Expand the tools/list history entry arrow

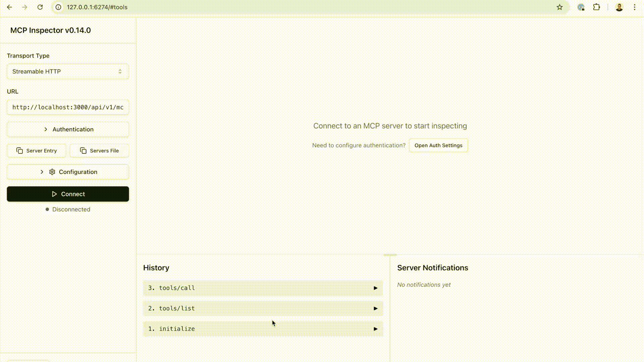[x=376, y=308]
